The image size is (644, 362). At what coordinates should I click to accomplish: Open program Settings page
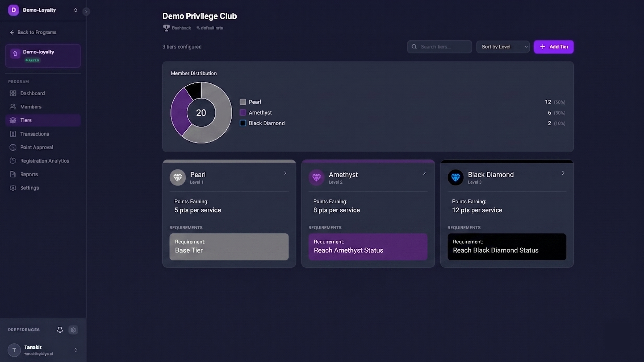[43, 188]
